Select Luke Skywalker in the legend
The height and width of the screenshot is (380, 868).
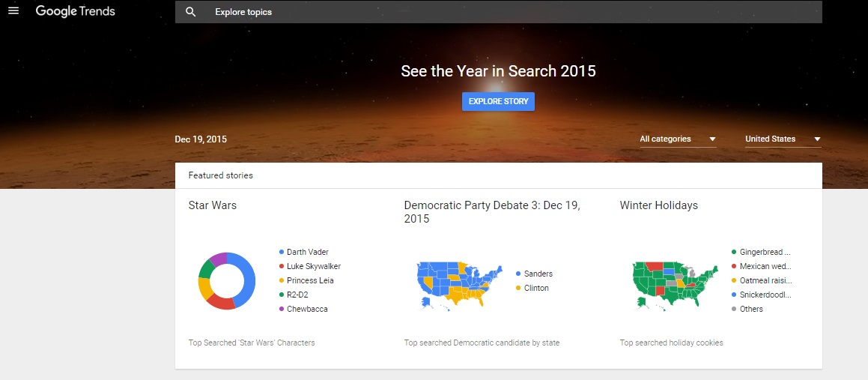coord(313,267)
